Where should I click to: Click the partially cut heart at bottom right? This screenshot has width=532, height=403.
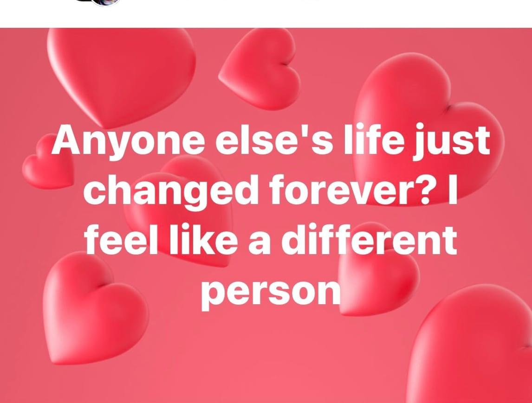470,344
